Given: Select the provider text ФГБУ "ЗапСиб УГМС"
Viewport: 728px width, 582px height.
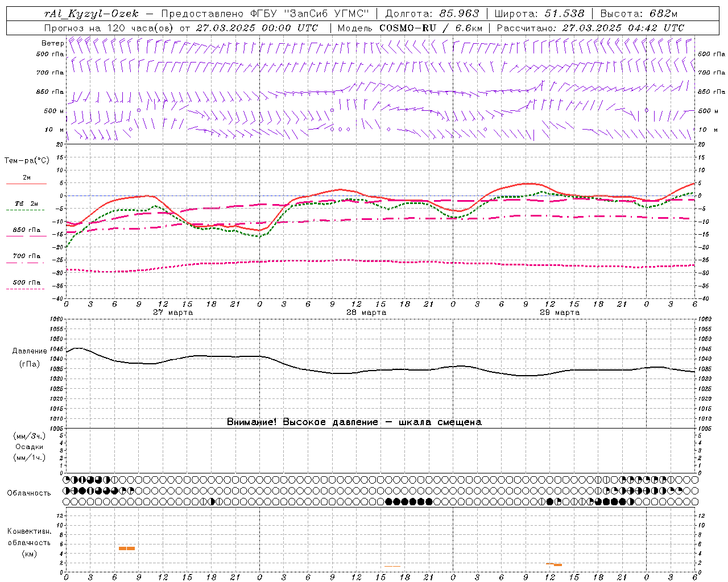Looking at the screenshot, I should [309, 14].
